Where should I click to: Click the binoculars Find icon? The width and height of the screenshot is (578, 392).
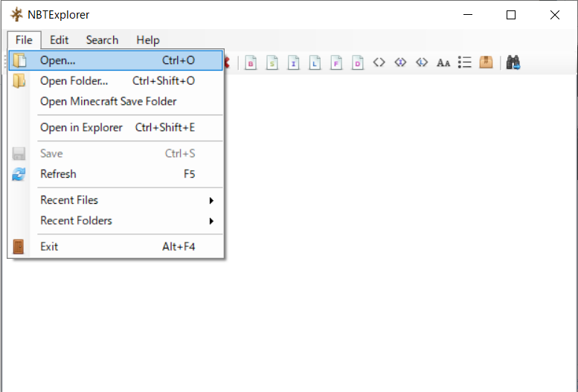pyautogui.click(x=513, y=62)
